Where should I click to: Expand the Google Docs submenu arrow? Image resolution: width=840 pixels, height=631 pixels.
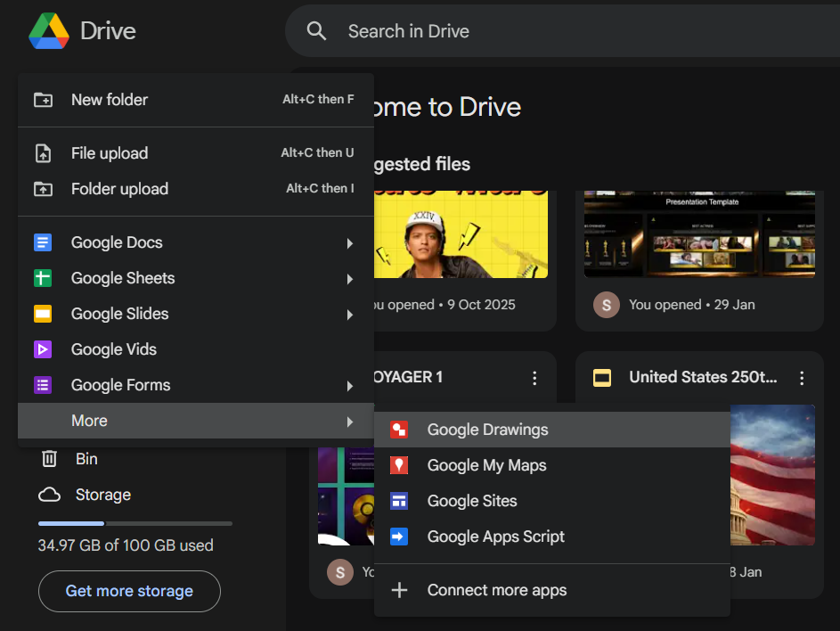tap(350, 243)
